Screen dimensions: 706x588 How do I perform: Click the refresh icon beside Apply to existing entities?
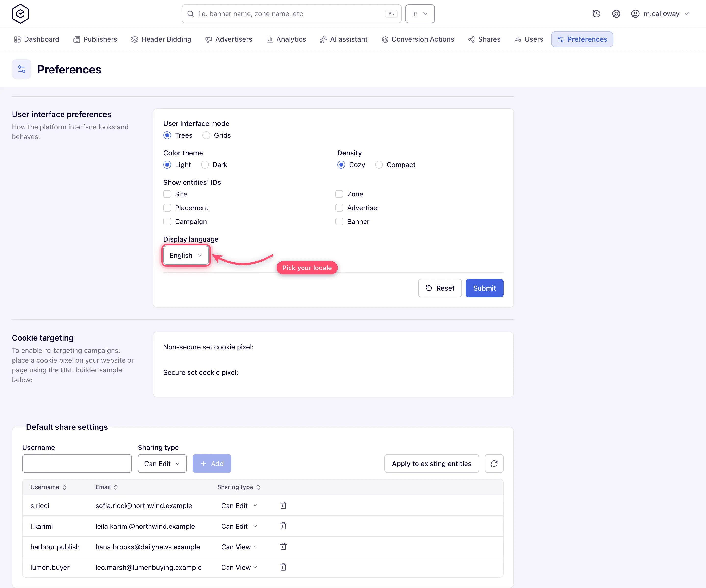494,464
